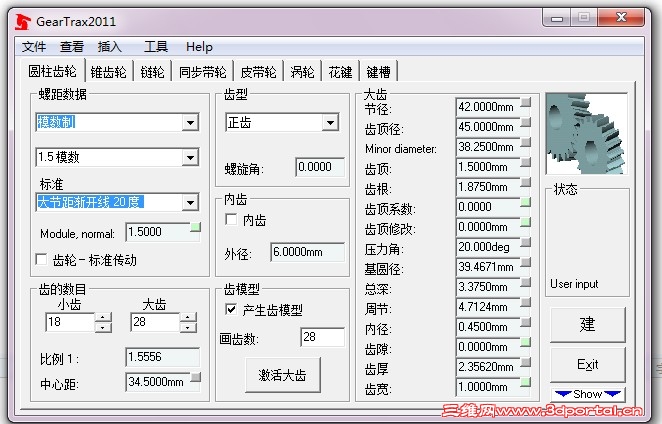This screenshot has width=662, height=424.
Task: Switch to the 锥齿轮 tab
Action: pos(109,72)
